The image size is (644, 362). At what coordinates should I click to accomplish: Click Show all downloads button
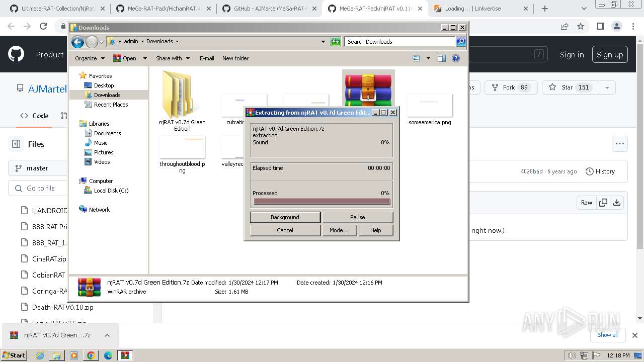click(x=608, y=335)
